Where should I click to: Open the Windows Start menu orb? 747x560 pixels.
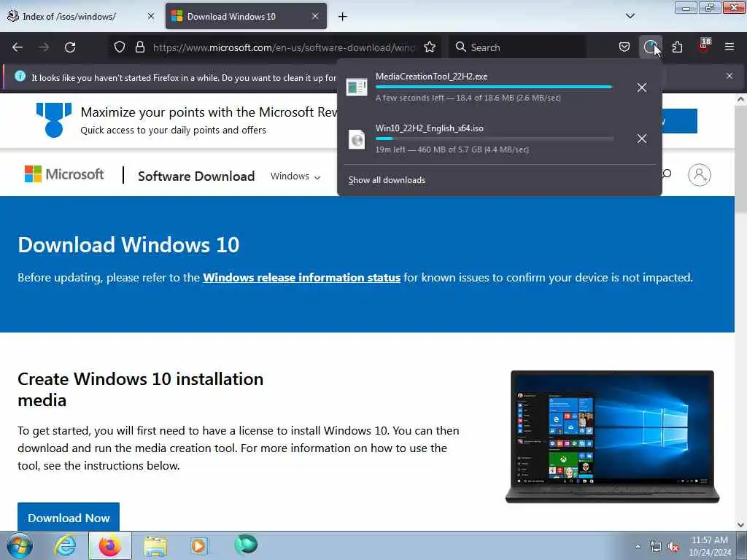point(20,545)
